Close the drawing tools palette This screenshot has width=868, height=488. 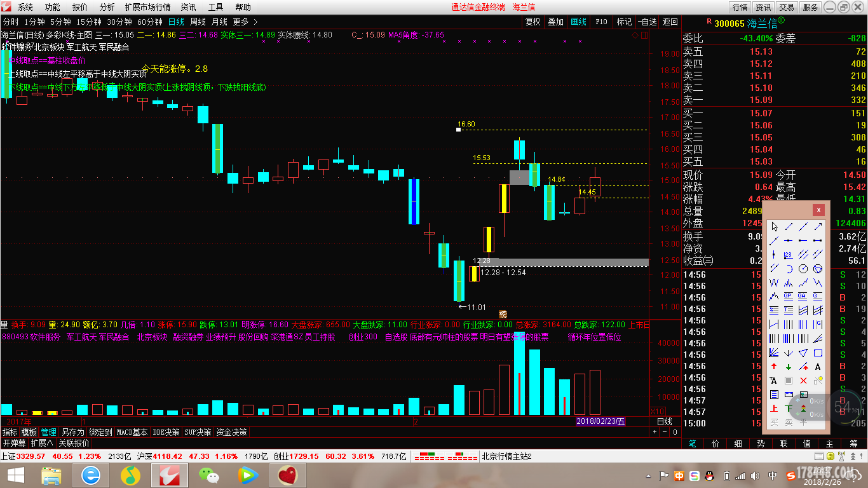click(x=819, y=210)
